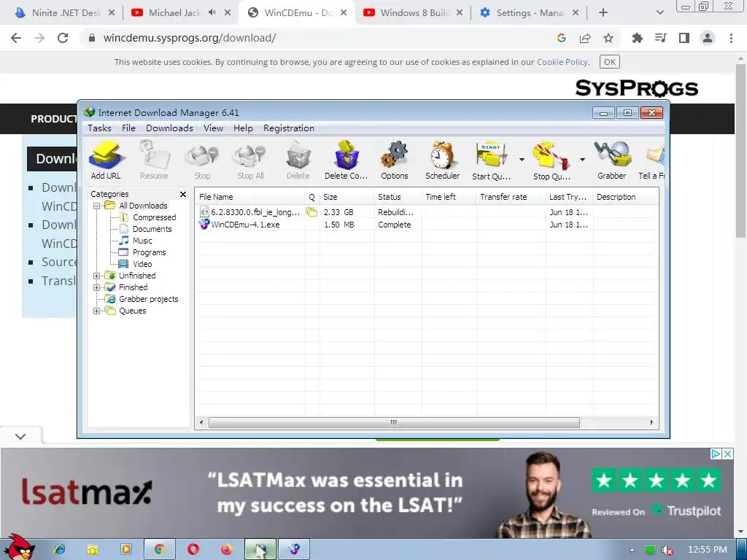Select the Compressed category

(154, 217)
